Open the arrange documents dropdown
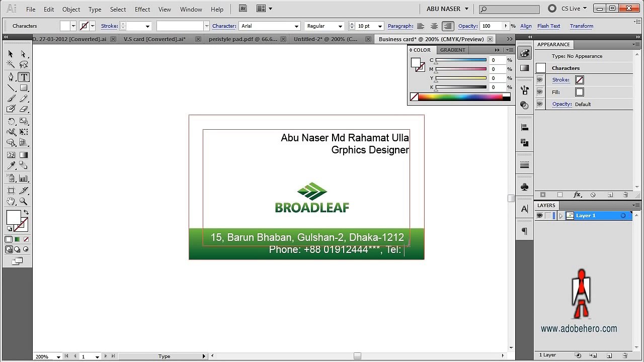Image resolution: width=644 pixels, height=362 pixels. click(264, 9)
